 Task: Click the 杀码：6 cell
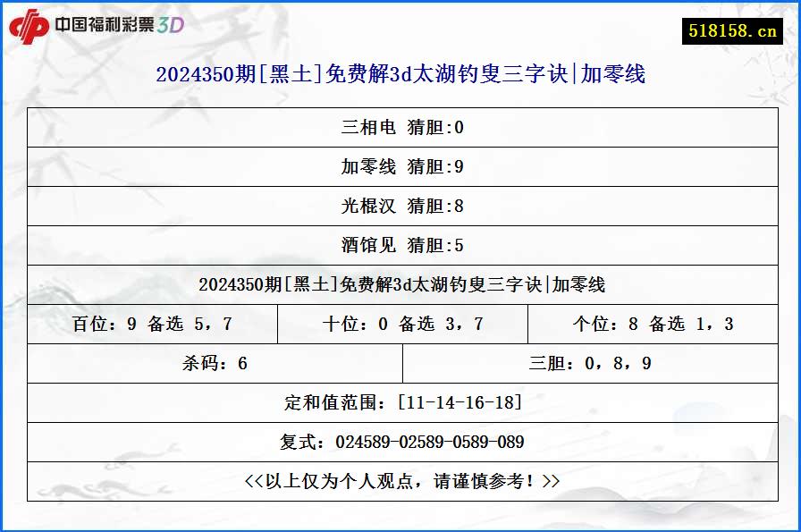pyautogui.click(x=213, y=363)
